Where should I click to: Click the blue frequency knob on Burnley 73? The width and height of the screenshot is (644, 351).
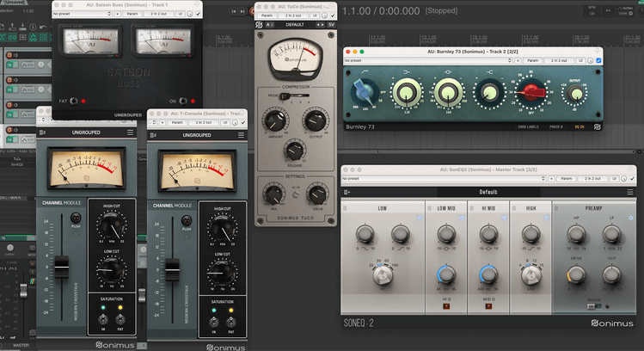coord(365,91)
